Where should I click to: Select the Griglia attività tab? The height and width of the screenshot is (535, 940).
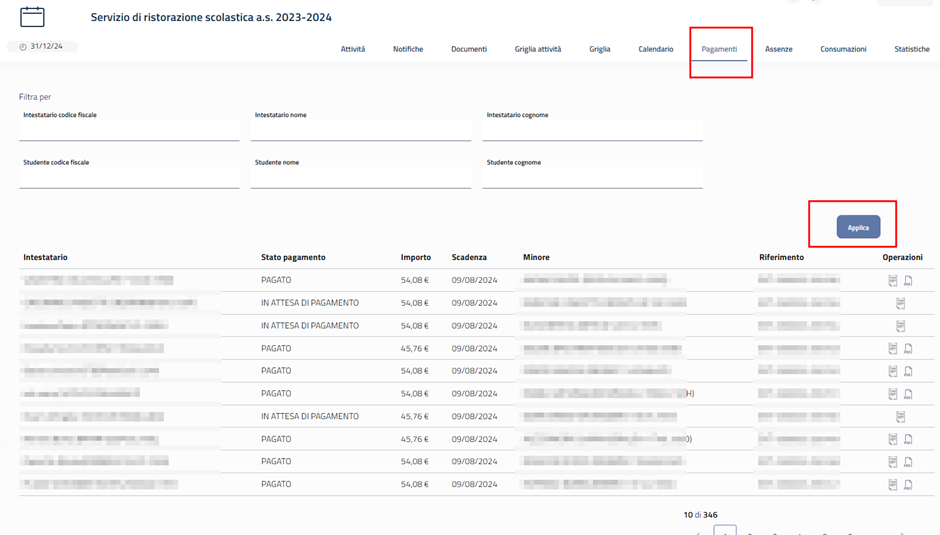538,49
